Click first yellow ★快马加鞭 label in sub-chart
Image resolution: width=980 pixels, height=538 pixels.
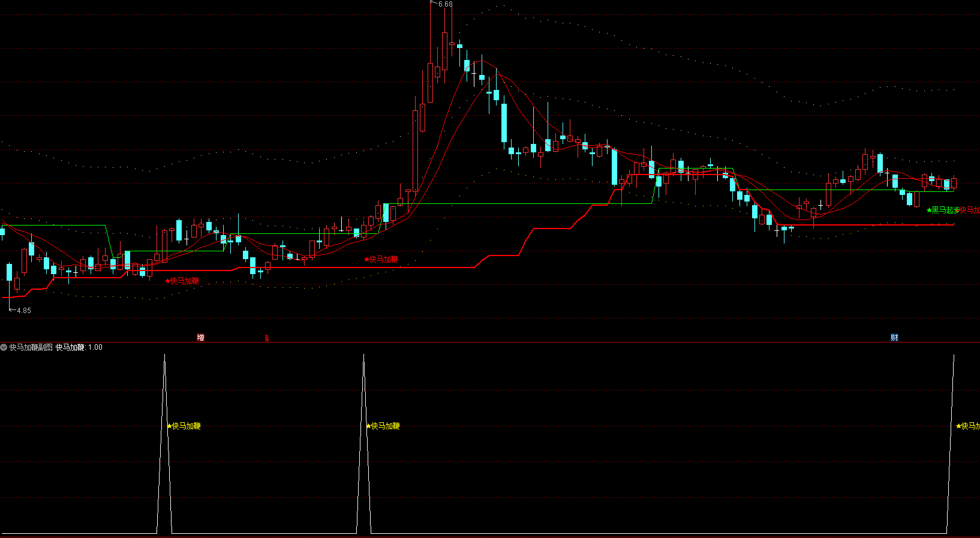[184, 426]
